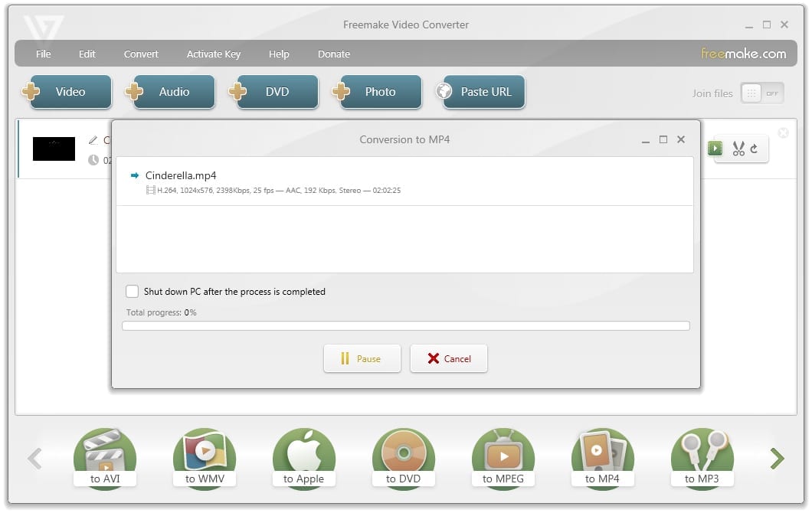Click the Paste URL button
The image size is (812, 513).
tap(481, 92)
